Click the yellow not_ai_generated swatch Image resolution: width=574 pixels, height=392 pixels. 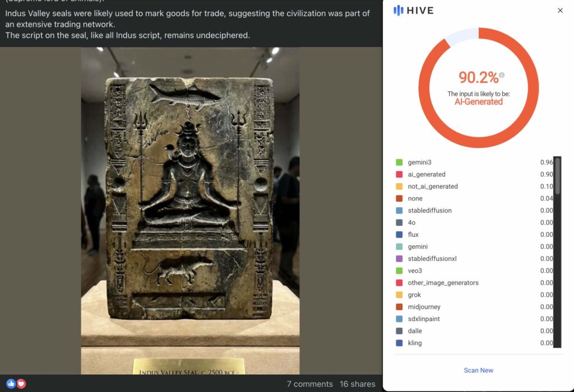point(399,186)
